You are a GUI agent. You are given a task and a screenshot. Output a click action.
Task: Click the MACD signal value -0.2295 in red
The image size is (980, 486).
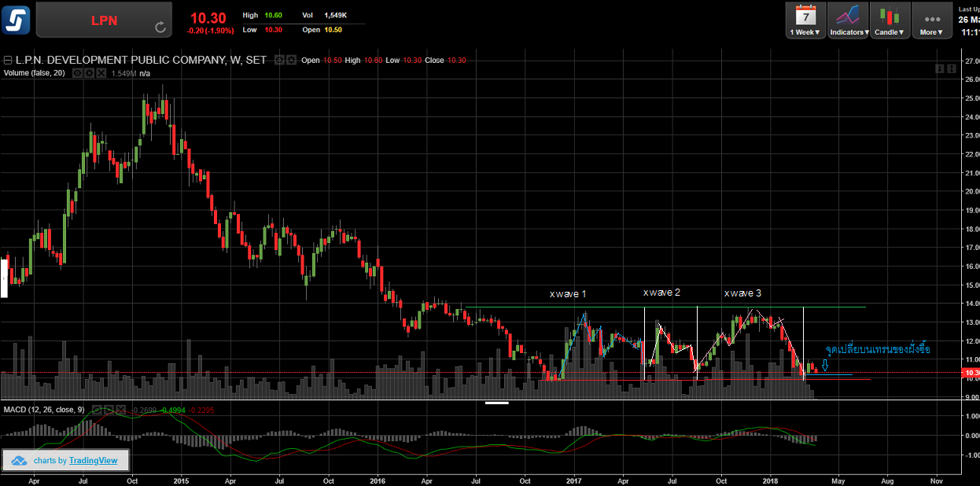pos(201,410)
